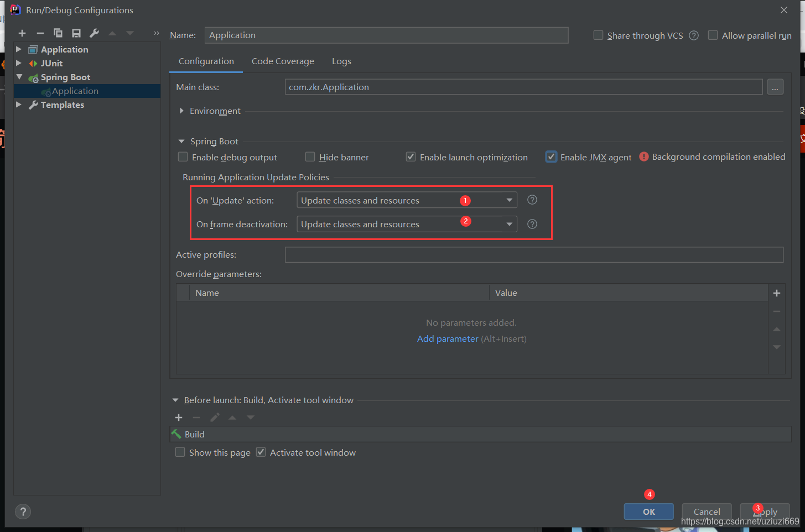The width and height of the screenshot is (805, 532).
Task: Open dialog help question mark button
Action: click(23, 512)
